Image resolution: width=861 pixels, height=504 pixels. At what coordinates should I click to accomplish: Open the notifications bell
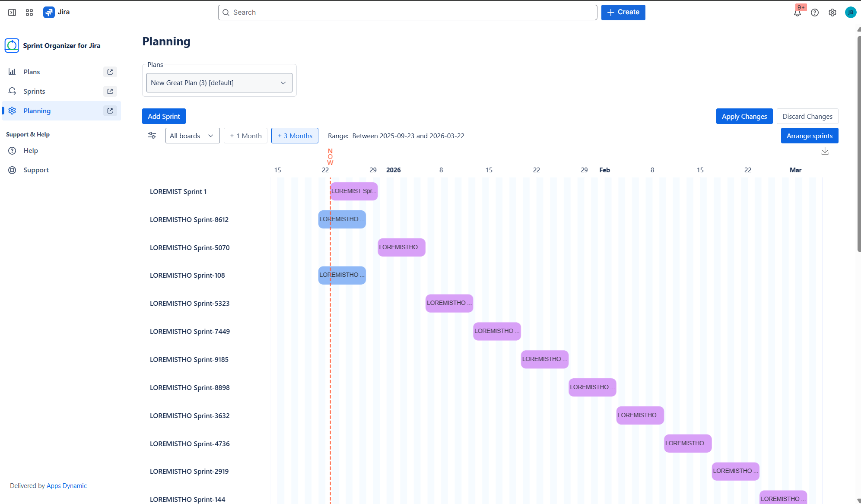[797, 13]
